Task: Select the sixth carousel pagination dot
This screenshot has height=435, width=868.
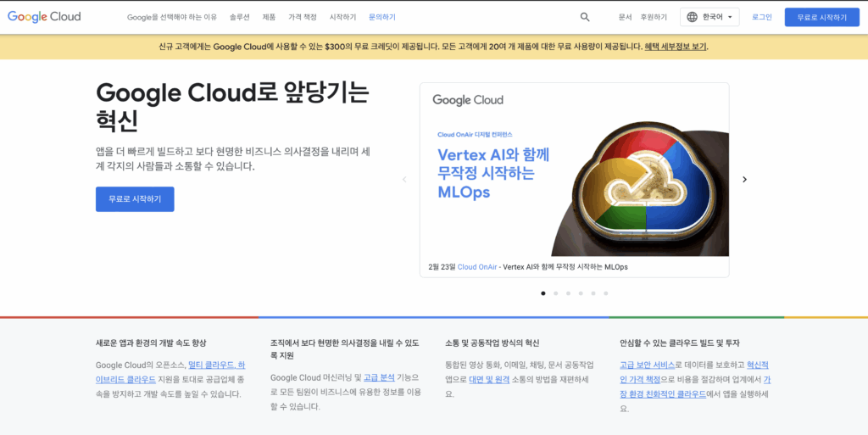Action: [x=605, y=293]
